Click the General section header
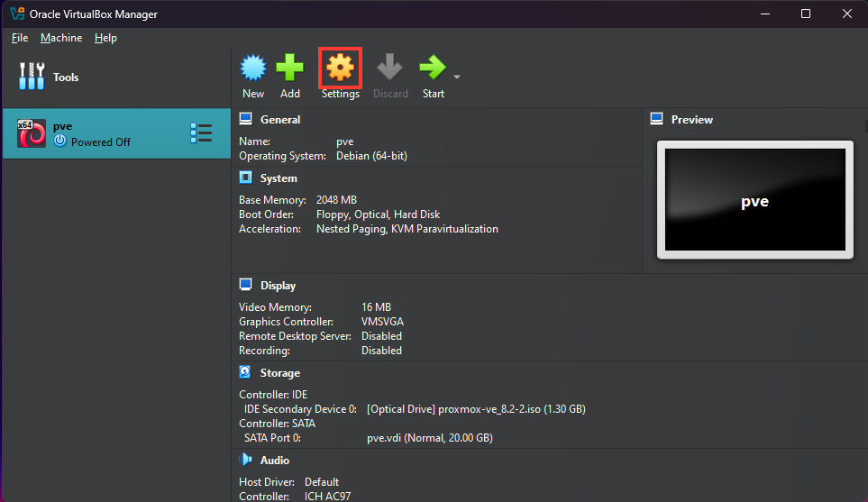This screenshot has height=502, width=868. 279,120
